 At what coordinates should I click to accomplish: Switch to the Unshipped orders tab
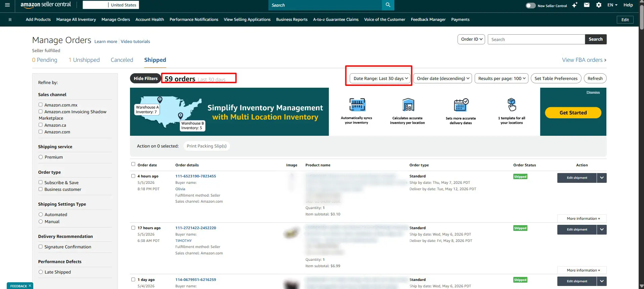coord(84,60)
